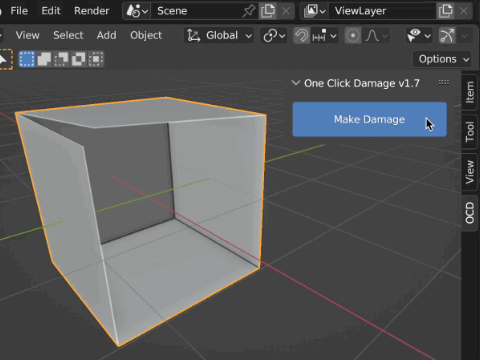Open the view layer browse dropdown

pos(314,11)
